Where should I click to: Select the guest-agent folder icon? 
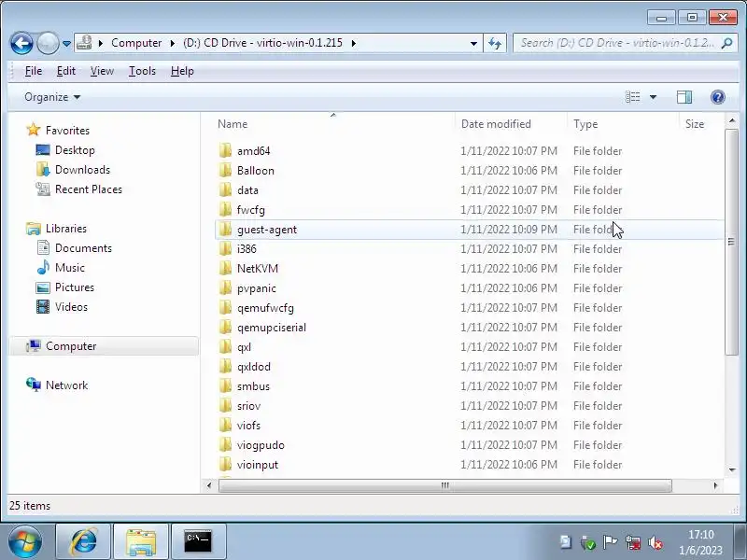[225, 230]
